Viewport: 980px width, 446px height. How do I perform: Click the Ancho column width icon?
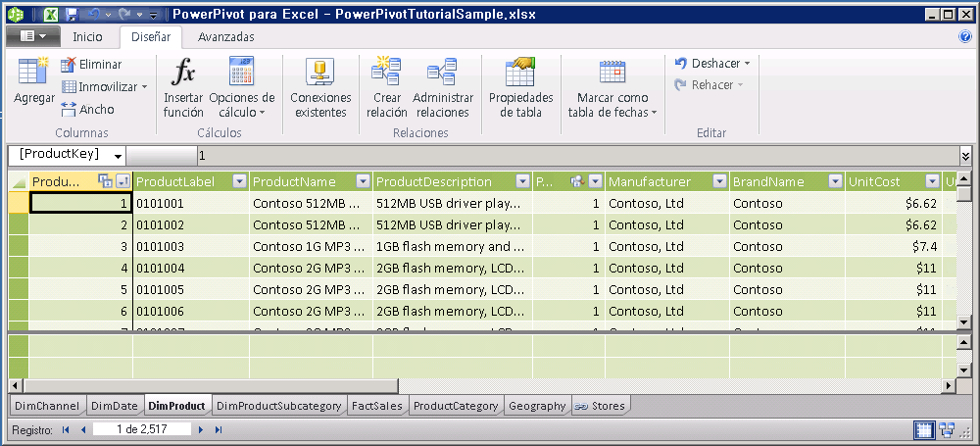click(70, 110)
